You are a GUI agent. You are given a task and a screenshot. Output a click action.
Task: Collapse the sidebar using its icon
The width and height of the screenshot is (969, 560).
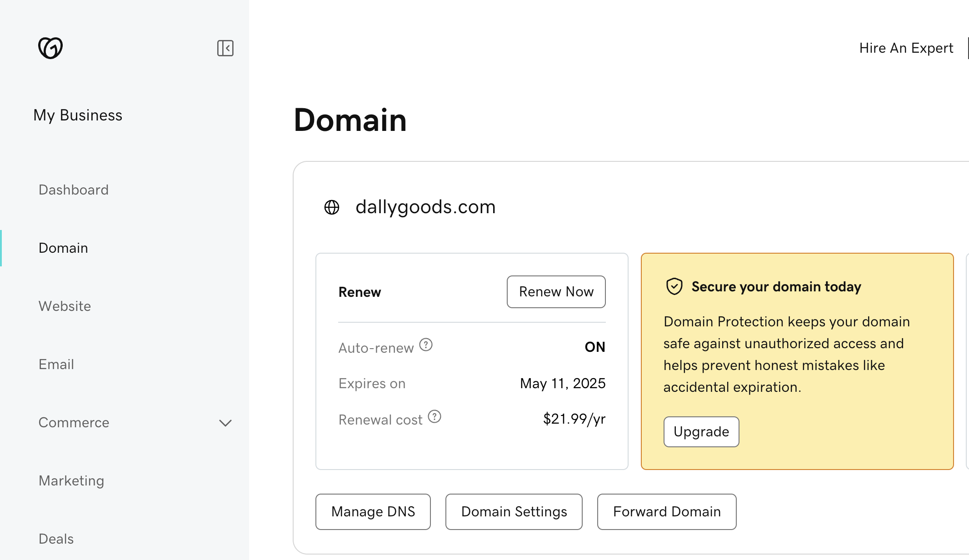[x=225, y=48]
